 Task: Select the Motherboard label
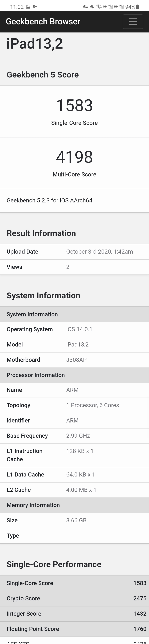coord(23,360)
